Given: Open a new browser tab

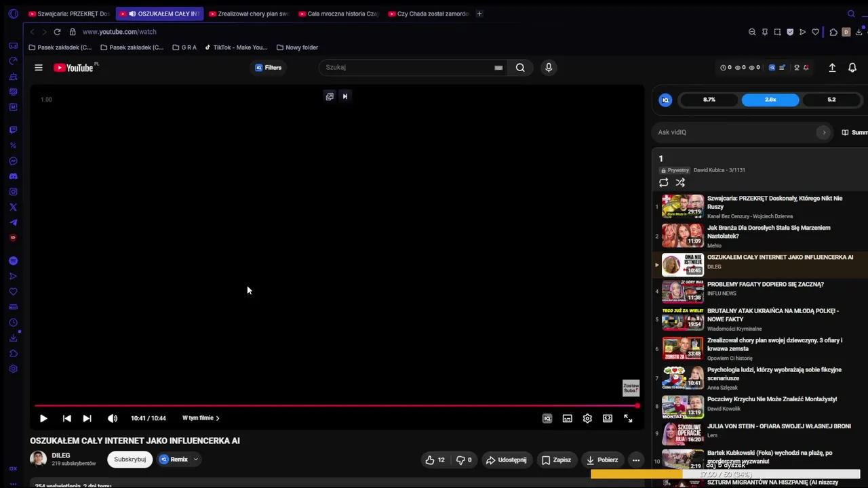Looking at the screenshot, I should click(x=479, y=14).
